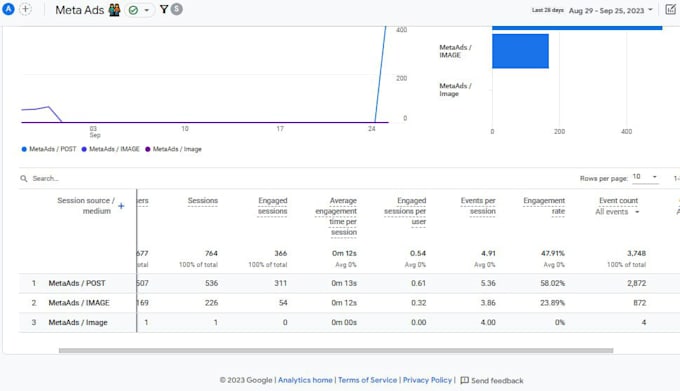Click the grey 'S' filter badge
This screenshot has height=391, width=680.
177,9
